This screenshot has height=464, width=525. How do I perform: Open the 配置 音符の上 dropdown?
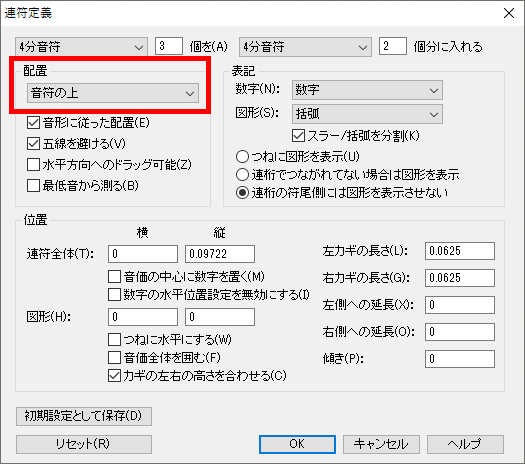pyautogui.click(x=112, y=93)
